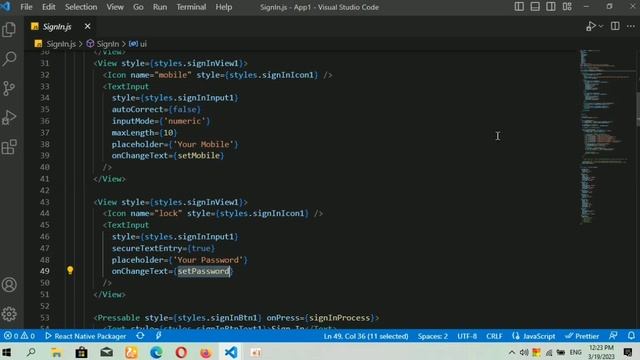640x360 pixels.
Task: Change indentation via Spaces: 2
Action: pyautogui.click(x=432, y=336)
